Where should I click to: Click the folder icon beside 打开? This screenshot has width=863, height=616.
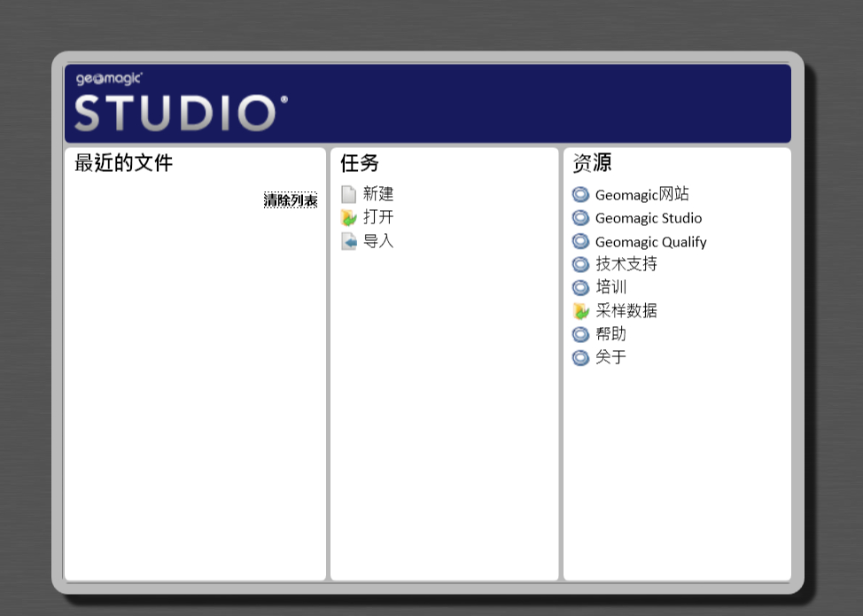[x=348, y=218]
